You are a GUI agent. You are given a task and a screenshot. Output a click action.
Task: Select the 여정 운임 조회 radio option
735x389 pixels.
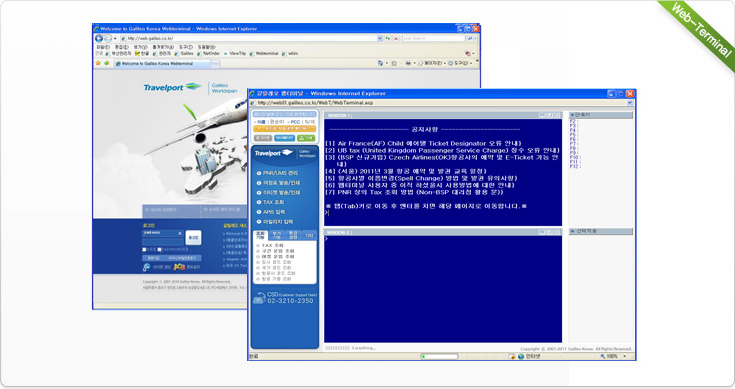coord(258,257)
